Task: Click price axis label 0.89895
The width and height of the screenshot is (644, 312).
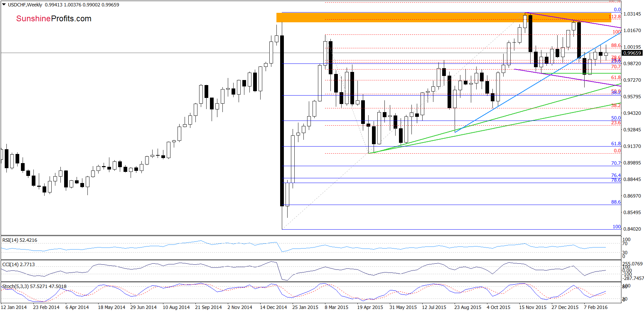Action: click(x=632, y=163)
